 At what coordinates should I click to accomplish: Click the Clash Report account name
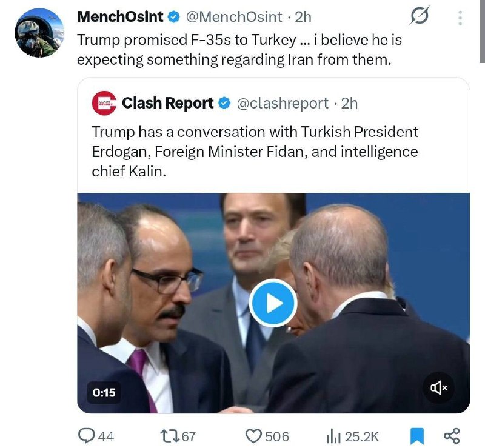click(x=168, y=103)
